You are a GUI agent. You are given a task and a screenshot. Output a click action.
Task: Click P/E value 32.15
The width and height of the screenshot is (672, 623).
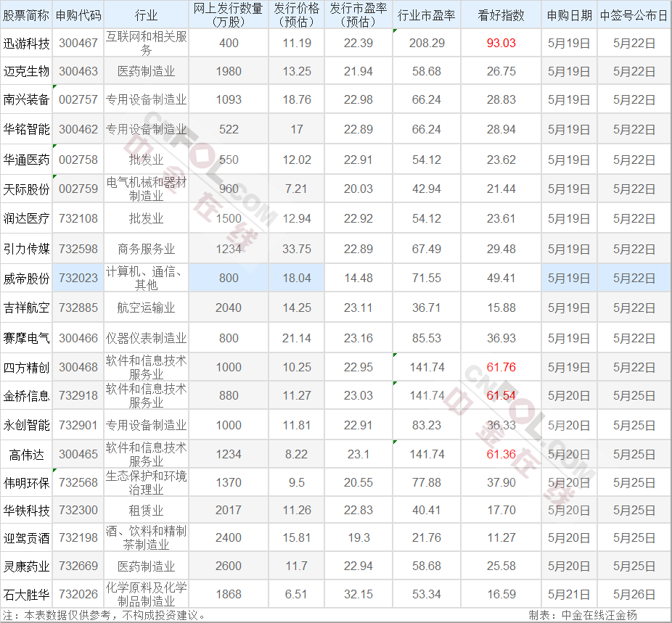click(x=358, y=594)
